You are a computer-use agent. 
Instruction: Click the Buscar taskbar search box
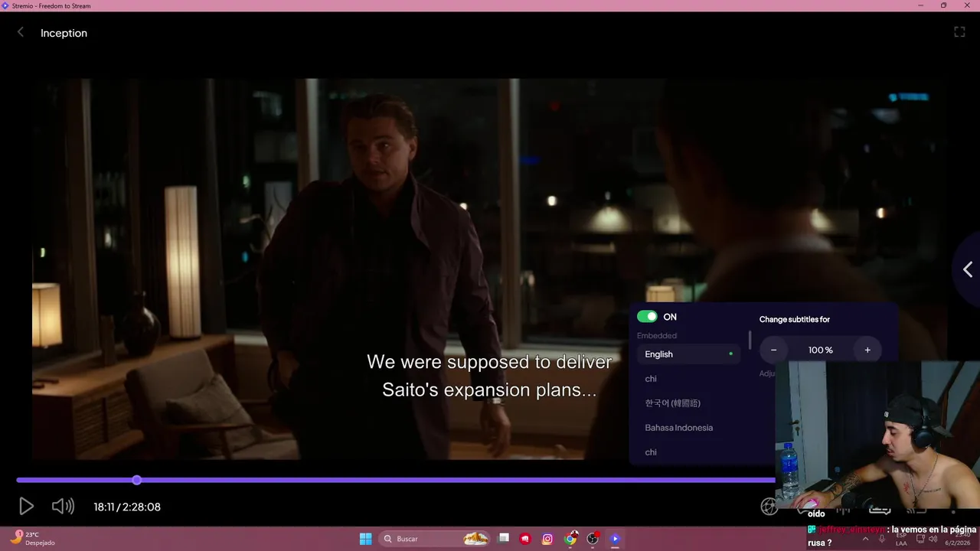click(434, 539)
